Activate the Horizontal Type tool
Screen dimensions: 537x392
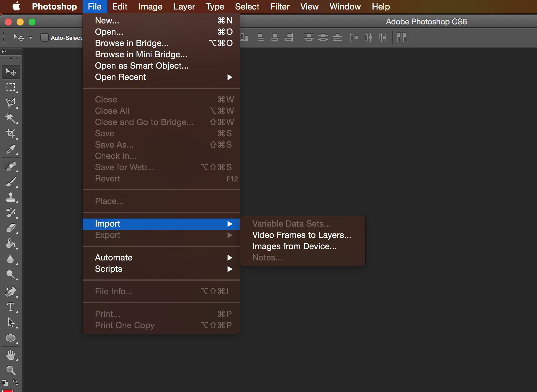tap(11, 307)
